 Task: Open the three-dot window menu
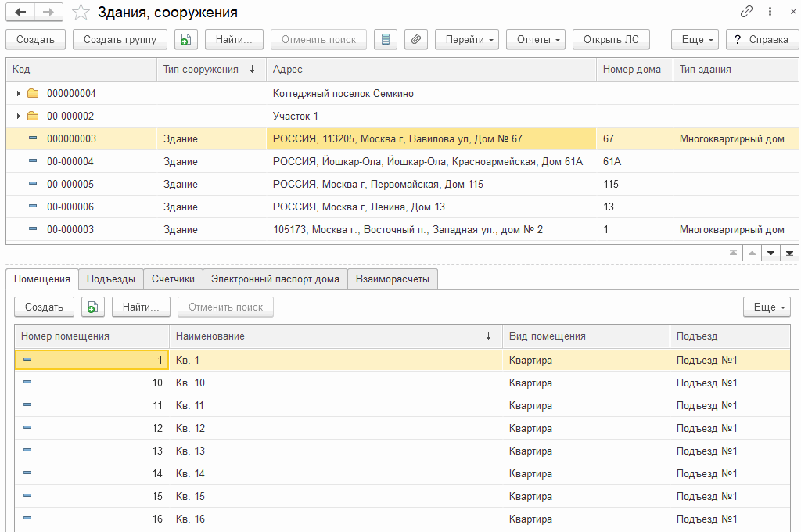[770, 11]
